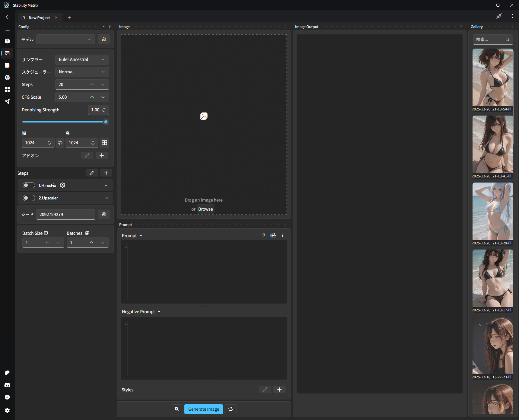Expand the Upscaler step section

click(106, 198)
